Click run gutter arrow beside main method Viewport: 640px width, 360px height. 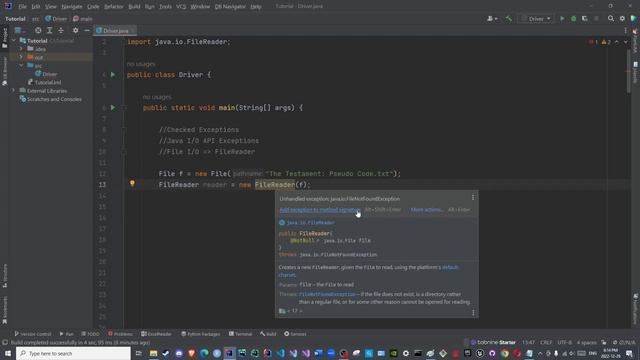pyautogui.click(x=113, y=108)
